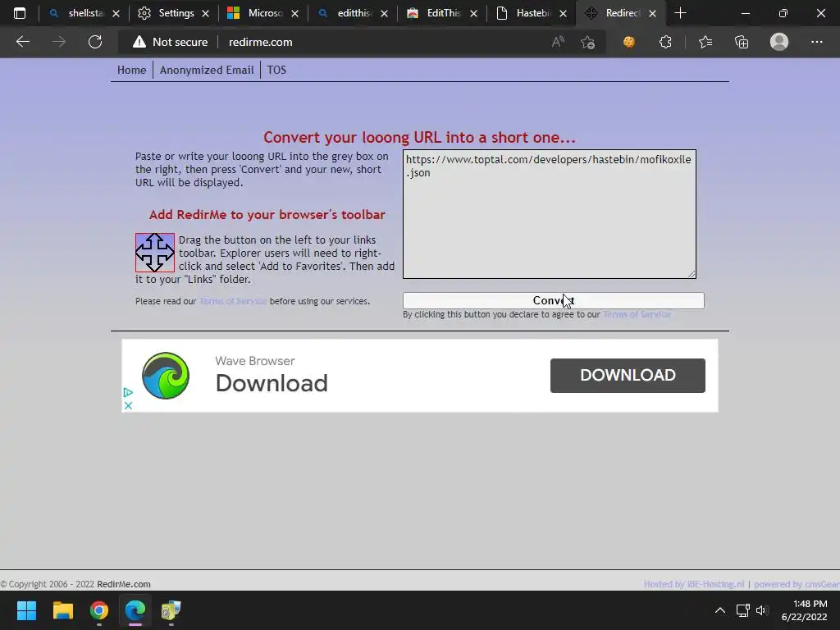Click the Wave Browser logo

pos(166,376)
